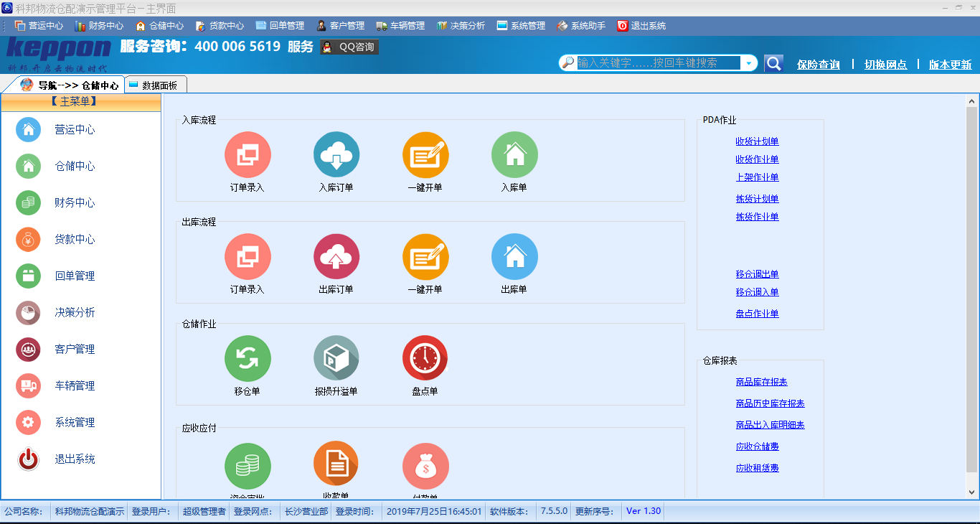This screenshot has width=980, height=524.
Task: Expand the search keyword dropdown arrow
Action: [749, 63]
